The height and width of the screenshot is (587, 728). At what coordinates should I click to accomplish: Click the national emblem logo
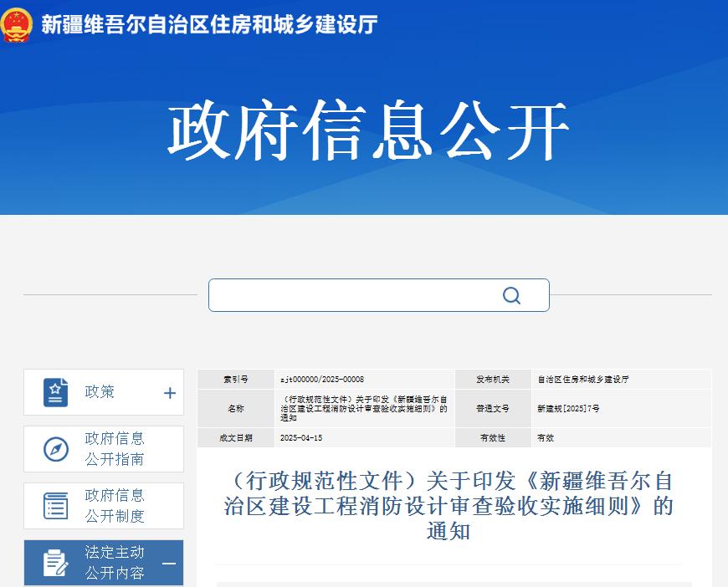click(x=16, y=24)
